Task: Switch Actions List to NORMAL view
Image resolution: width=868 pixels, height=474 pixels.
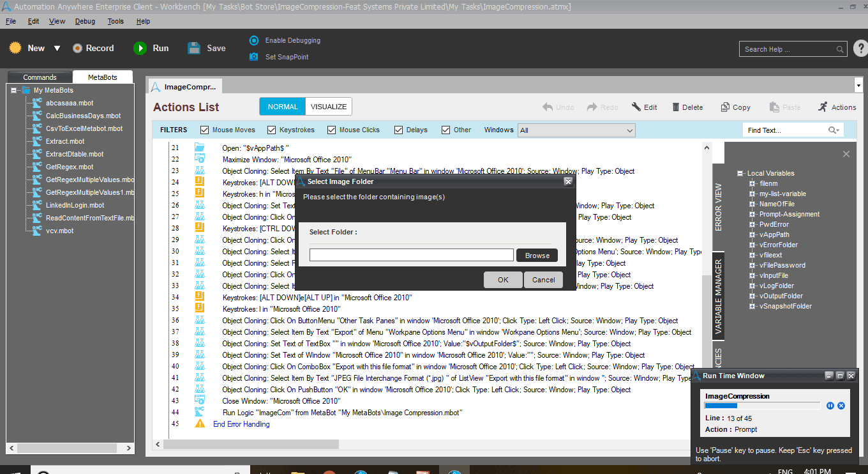Action: tap(283, 107)
